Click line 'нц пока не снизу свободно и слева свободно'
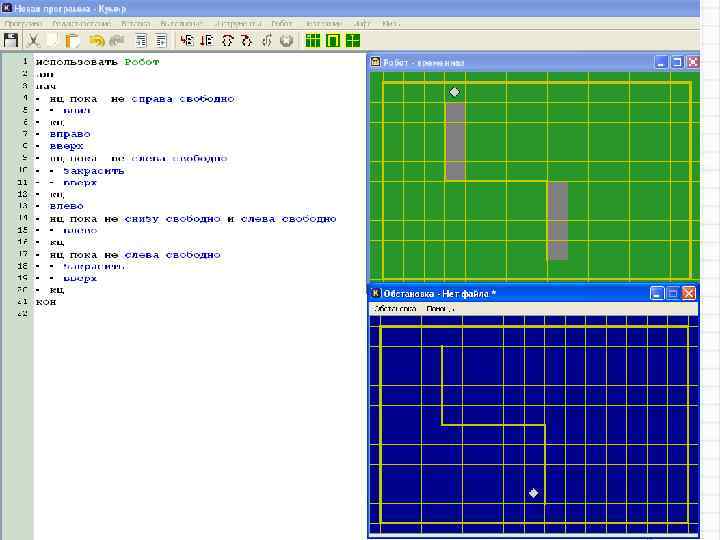 point(193,219)
